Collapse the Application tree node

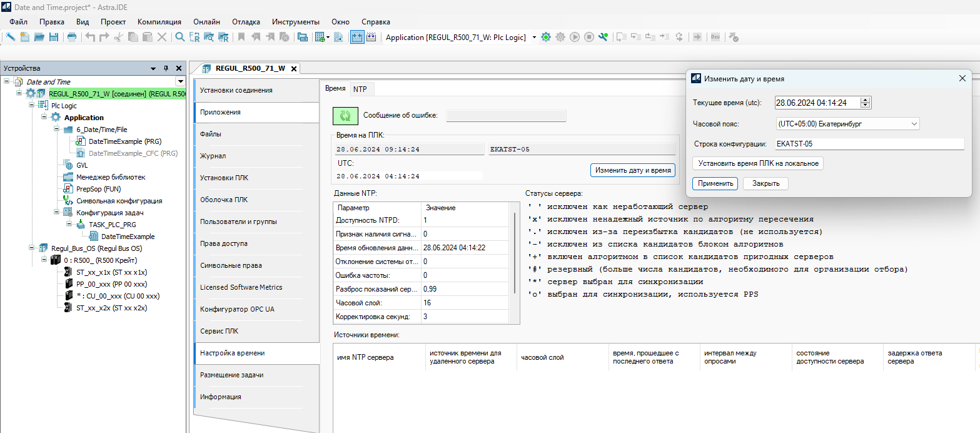coord(44,117)
